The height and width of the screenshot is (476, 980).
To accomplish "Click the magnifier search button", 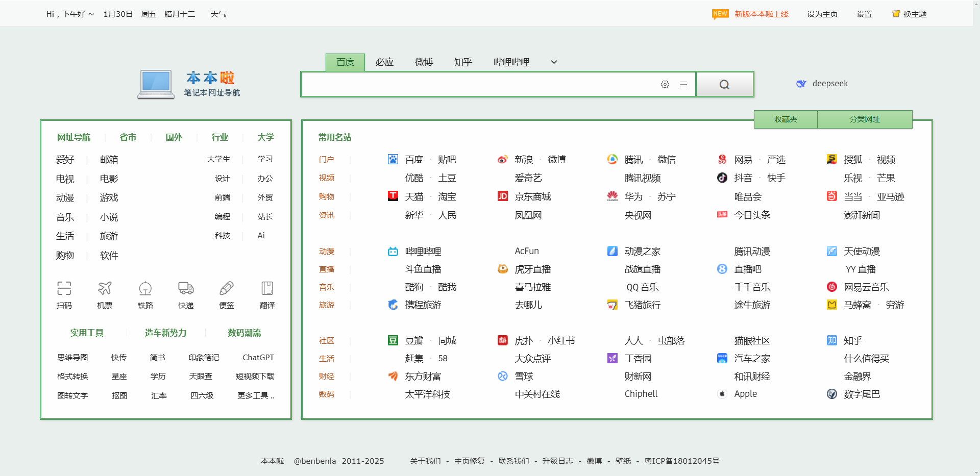I will click(724, 84).
